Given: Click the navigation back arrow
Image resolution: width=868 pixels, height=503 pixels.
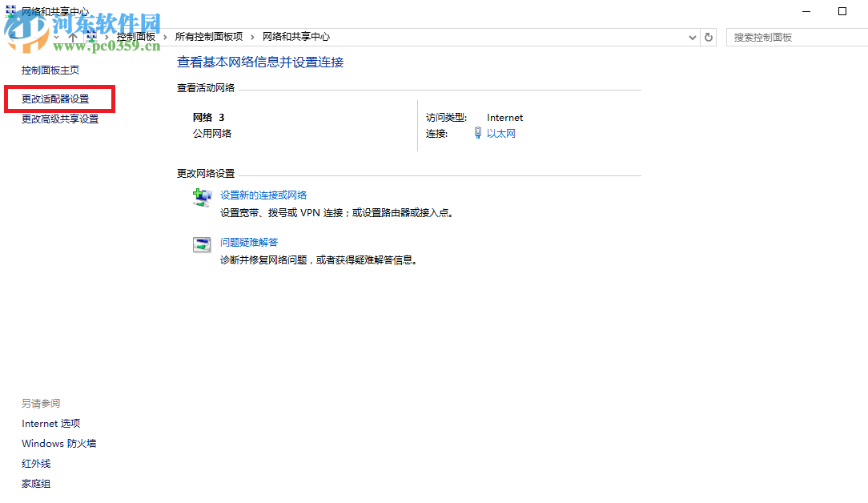Looking at the screenshot, I should pyautogui.click(x=10, y=36).
